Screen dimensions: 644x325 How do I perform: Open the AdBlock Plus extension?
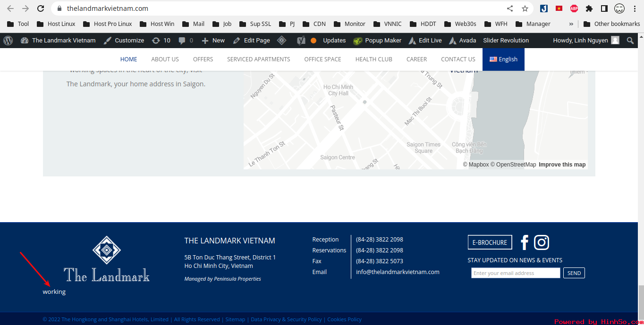click(574, 8)
